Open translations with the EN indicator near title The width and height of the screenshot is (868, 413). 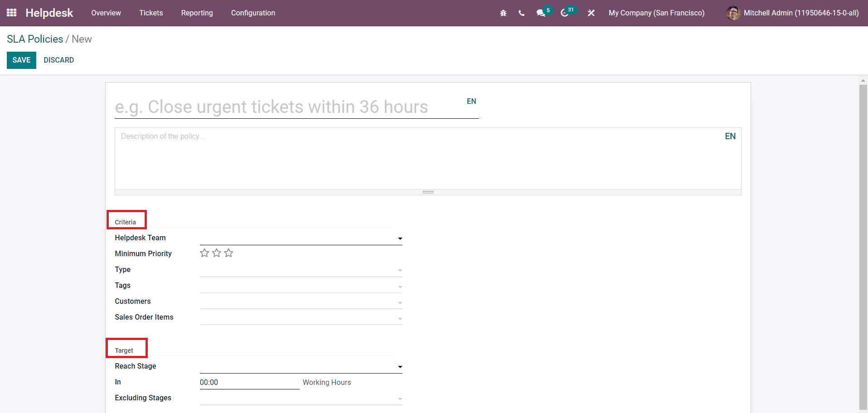pyautogui.click(x=471, y=101)
